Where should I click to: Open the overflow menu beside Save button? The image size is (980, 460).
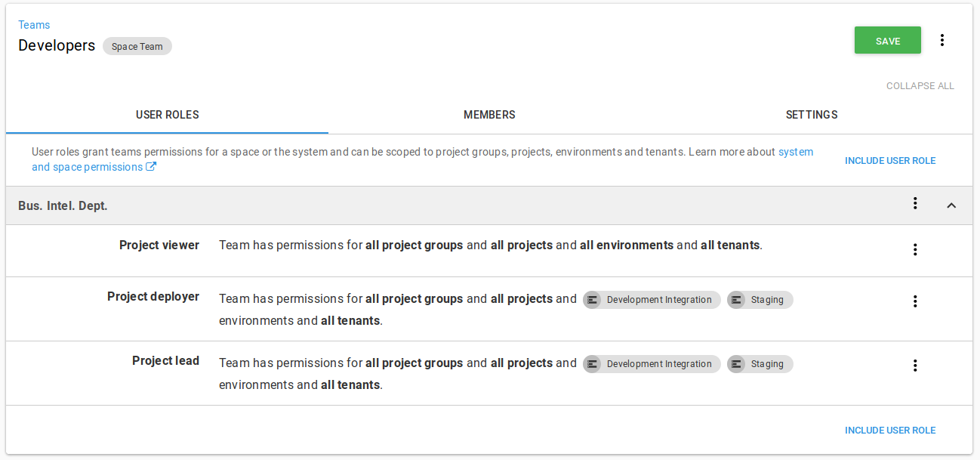coord(942,40)
